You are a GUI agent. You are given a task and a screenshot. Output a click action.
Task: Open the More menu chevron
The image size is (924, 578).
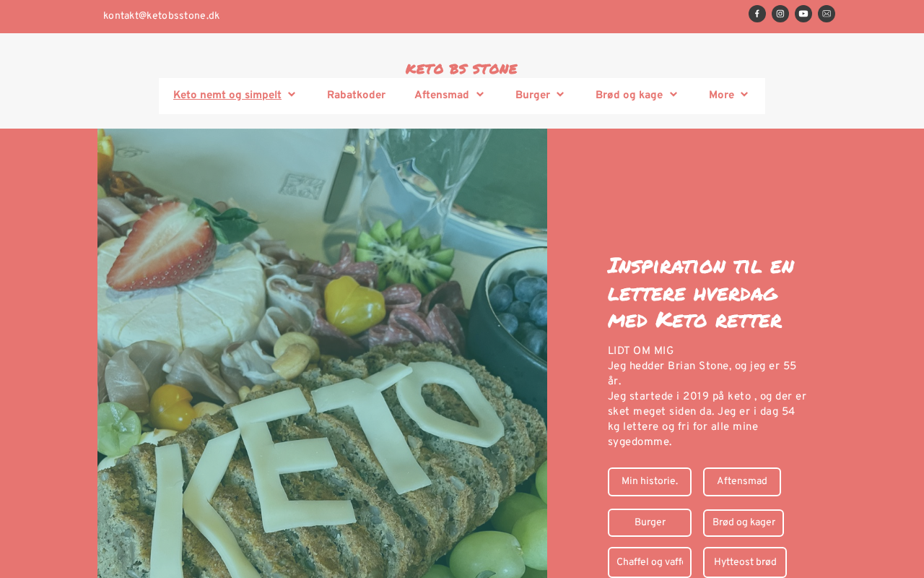click(x=744, y=95)
